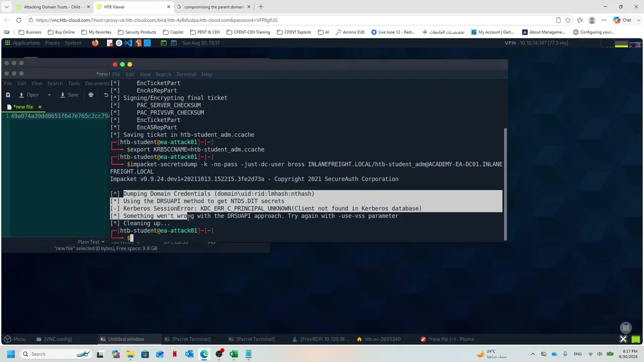
Task: Favorite this page with star icon
Action: click(568, 20)
